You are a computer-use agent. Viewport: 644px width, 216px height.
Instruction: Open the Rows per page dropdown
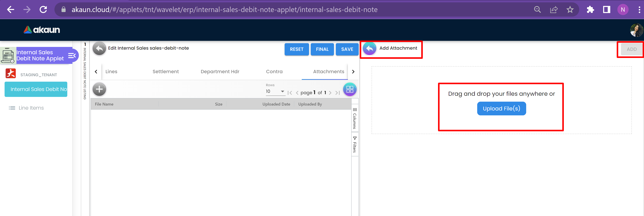point(275,91)
